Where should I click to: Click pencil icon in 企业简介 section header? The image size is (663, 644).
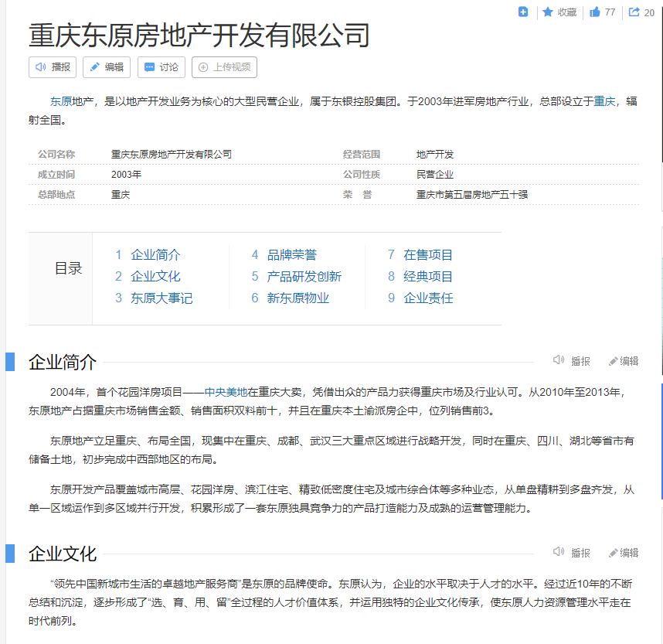tap(613, 361)
